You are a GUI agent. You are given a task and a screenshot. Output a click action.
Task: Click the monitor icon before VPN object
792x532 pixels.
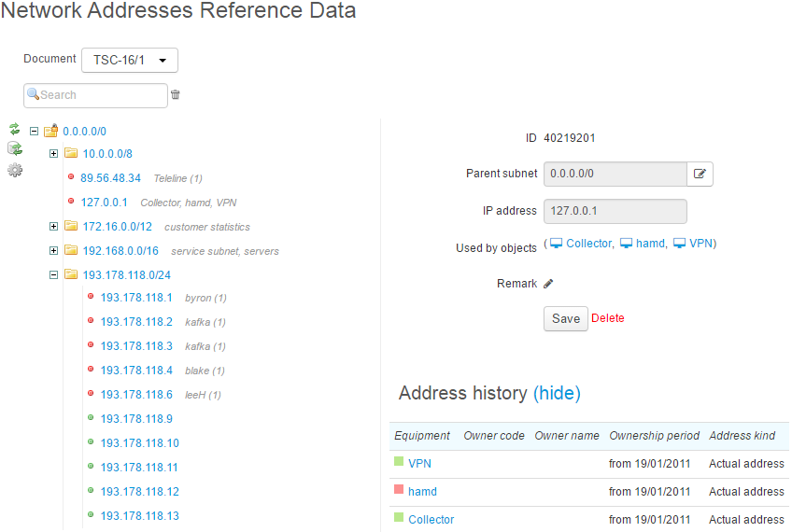(680, 244)
